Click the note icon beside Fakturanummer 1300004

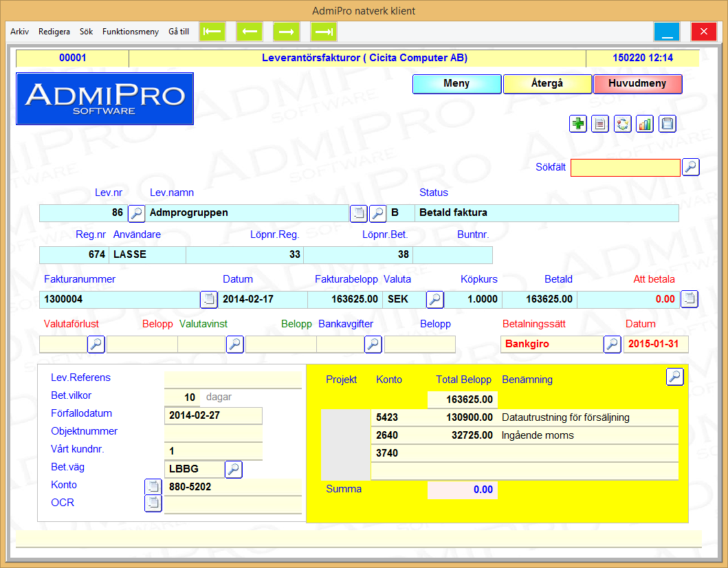[x=208, y=299]
